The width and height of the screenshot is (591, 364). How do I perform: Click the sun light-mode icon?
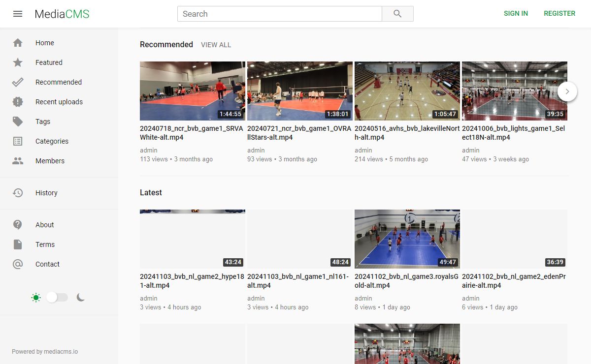[x=35, y=297]
